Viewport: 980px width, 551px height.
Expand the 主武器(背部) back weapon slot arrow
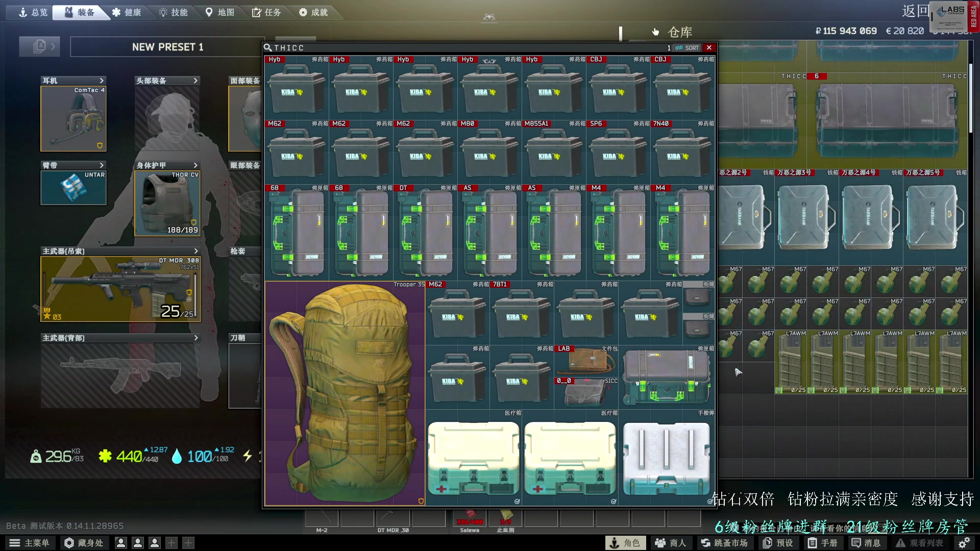pyautogui.click(x=195, y=338)
